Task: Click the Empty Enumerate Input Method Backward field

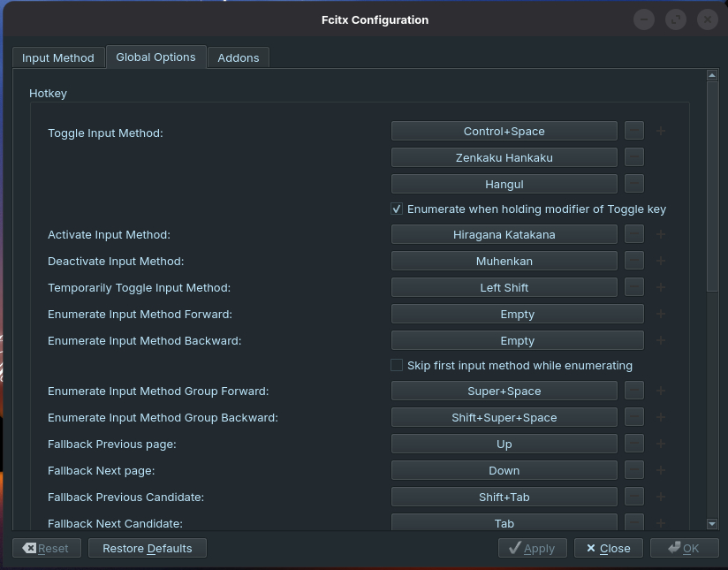Action: pyautogui.click(x=517, y=341)
